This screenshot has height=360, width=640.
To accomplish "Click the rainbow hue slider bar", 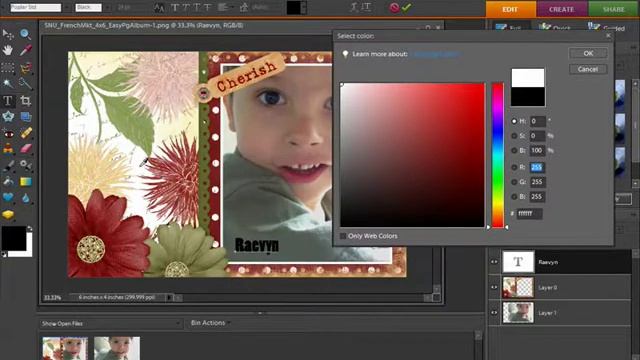I will pos(498,155).
